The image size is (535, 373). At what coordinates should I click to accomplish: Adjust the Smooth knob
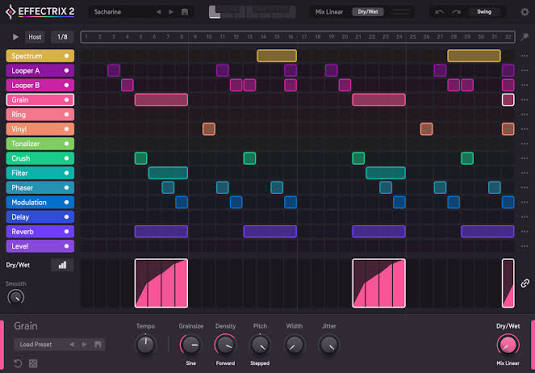pos(16,297)
